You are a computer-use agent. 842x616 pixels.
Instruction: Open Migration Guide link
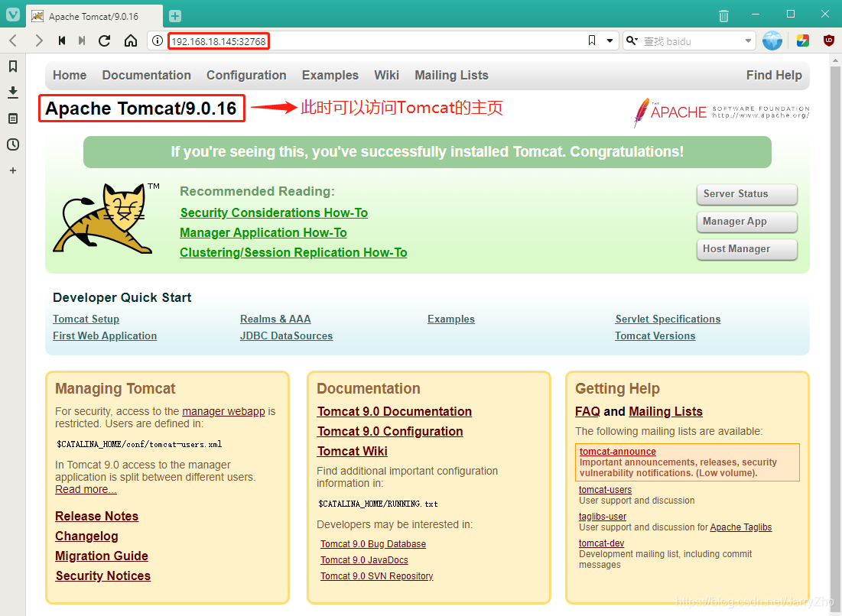pos(102,556)
